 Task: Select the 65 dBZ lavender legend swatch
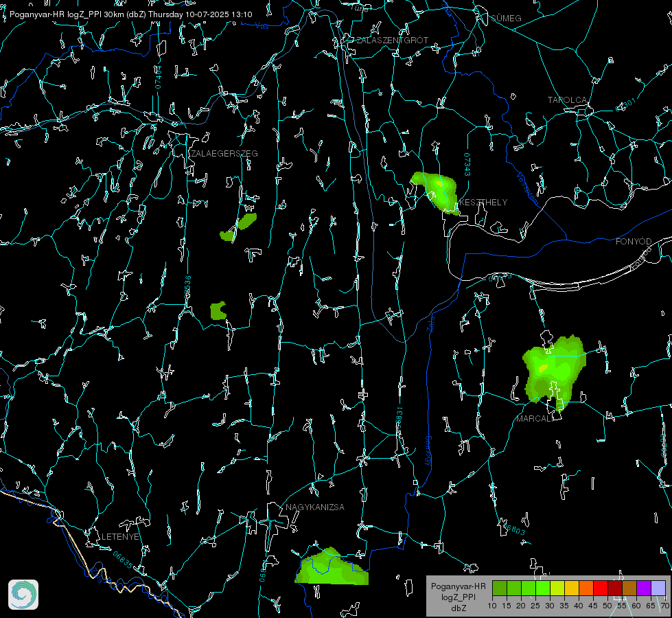coord(658,588)
